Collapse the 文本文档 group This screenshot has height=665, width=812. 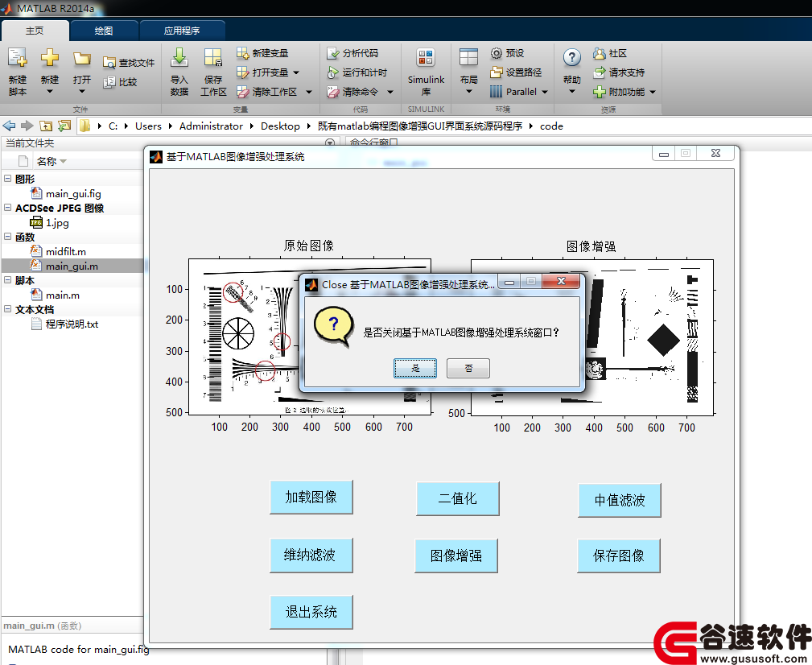point(8,309)
